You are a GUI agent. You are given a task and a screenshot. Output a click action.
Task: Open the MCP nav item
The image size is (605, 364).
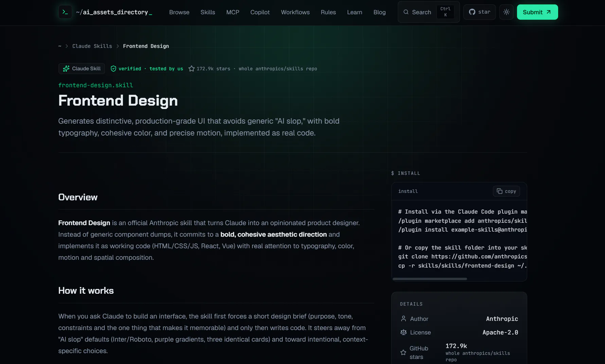click(233, 12)
